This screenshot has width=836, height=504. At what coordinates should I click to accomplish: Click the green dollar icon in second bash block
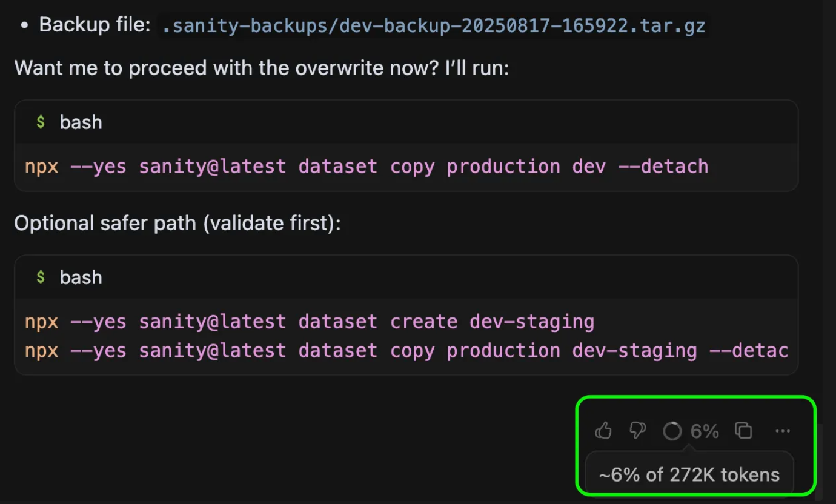41,277
